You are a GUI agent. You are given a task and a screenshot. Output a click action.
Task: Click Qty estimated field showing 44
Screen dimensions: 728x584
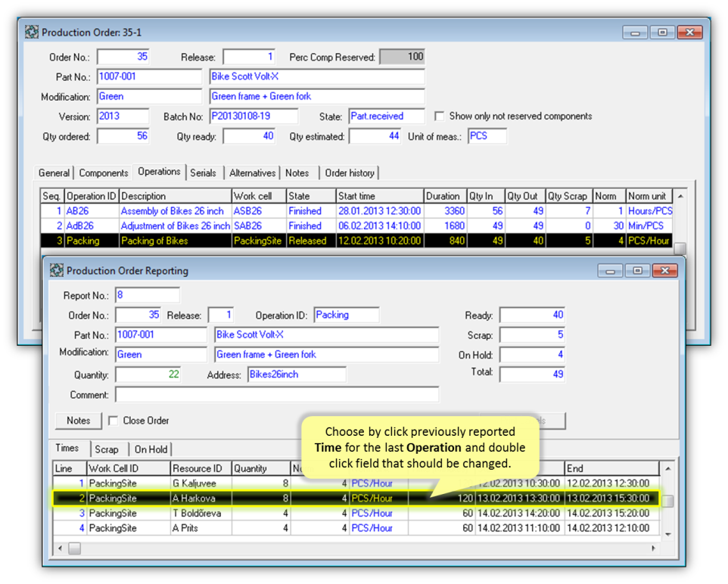375,136
